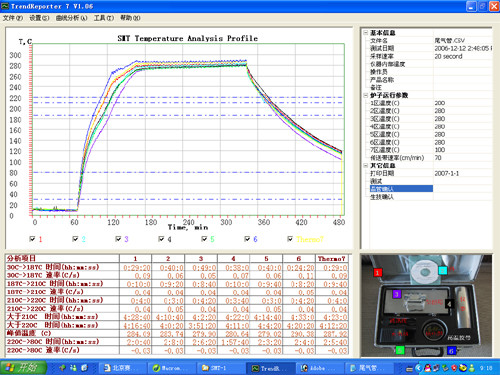
Task: Click the TrendReporter title bar app icon
Action: 5,6
